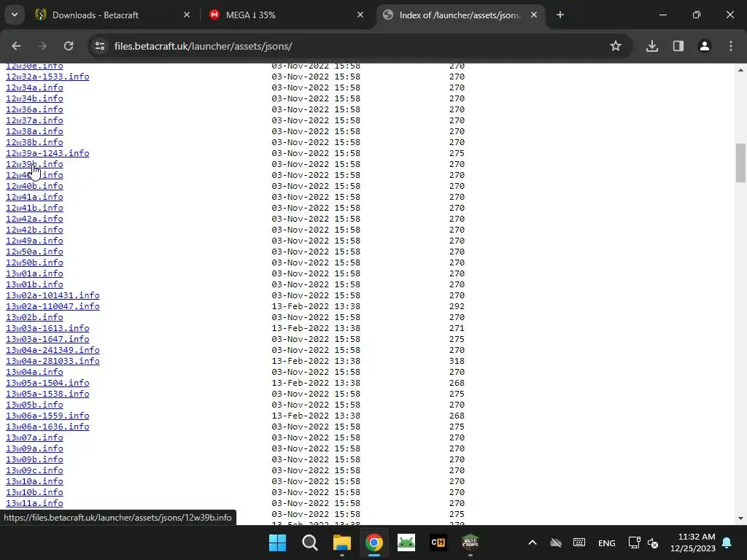The width and height of the screenshot is (747, 560).
Task: Close the Downloads - Betacraft tab
Action: coord(187,15)
